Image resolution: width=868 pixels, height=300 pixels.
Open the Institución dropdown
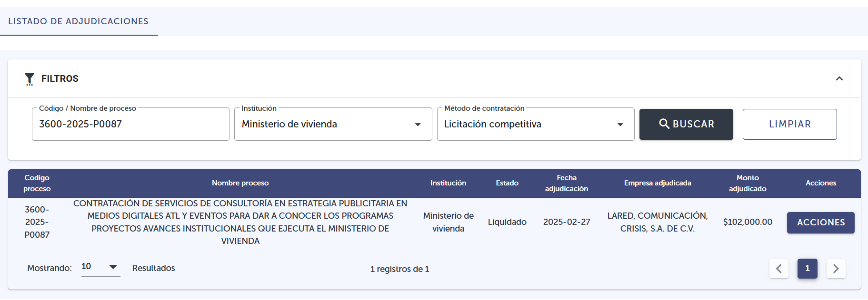click(333, 124)
